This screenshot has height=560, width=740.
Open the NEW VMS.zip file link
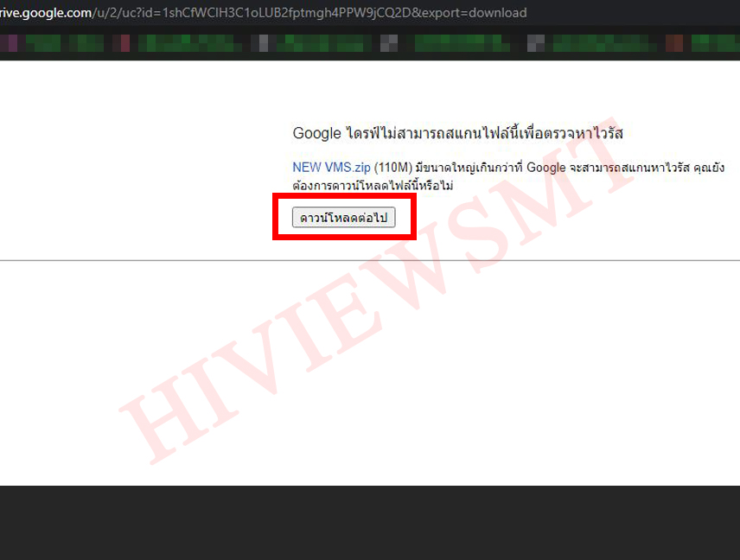click(x=331, y=168)
